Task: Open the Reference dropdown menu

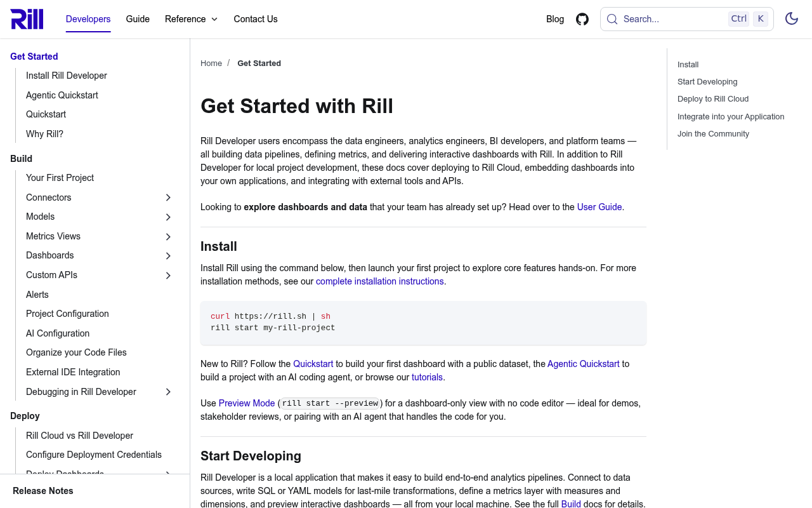Action: pyautogui.click(x=192, y=19)
